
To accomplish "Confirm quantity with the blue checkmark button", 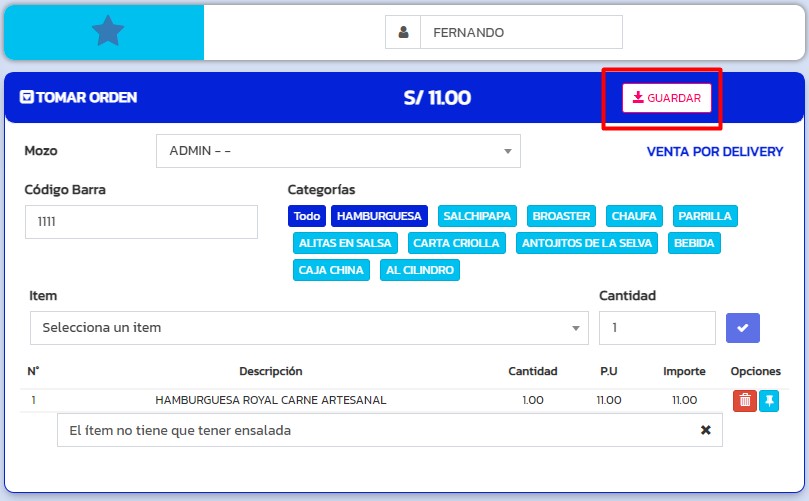I will point(742,327).
